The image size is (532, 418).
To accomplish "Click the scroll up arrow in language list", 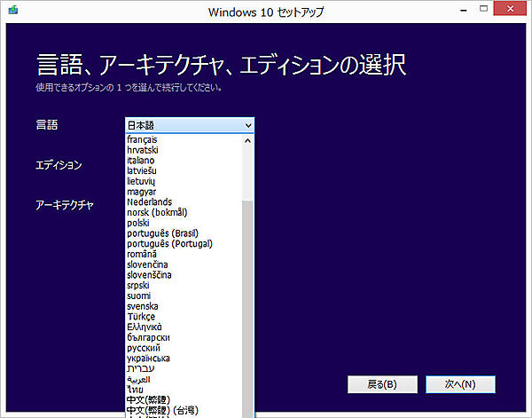I will coord(247,140).
